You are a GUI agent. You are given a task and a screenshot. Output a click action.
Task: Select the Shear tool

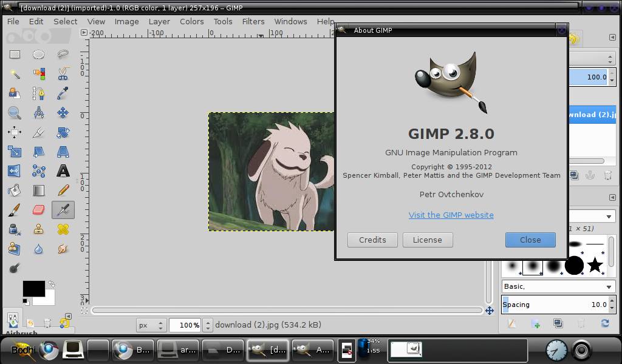tap(38, 152)
